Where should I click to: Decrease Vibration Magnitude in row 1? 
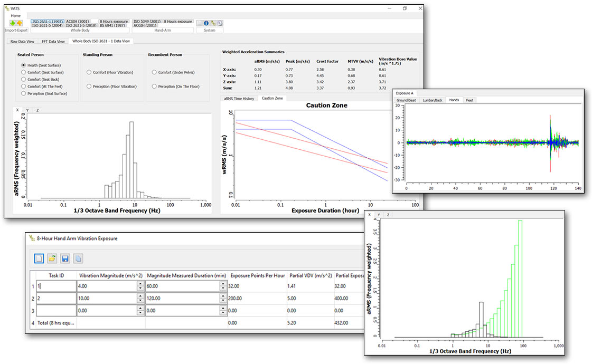140,289
